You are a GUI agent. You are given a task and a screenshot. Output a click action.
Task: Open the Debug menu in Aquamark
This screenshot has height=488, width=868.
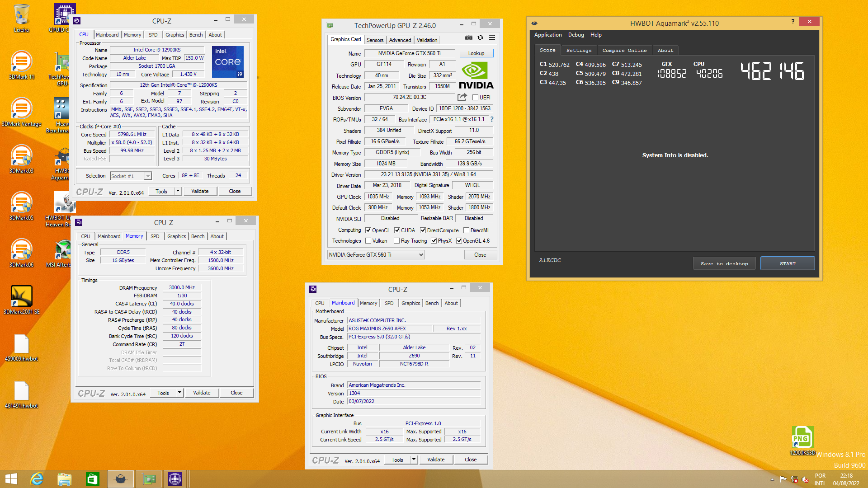[x=576, y=35]
